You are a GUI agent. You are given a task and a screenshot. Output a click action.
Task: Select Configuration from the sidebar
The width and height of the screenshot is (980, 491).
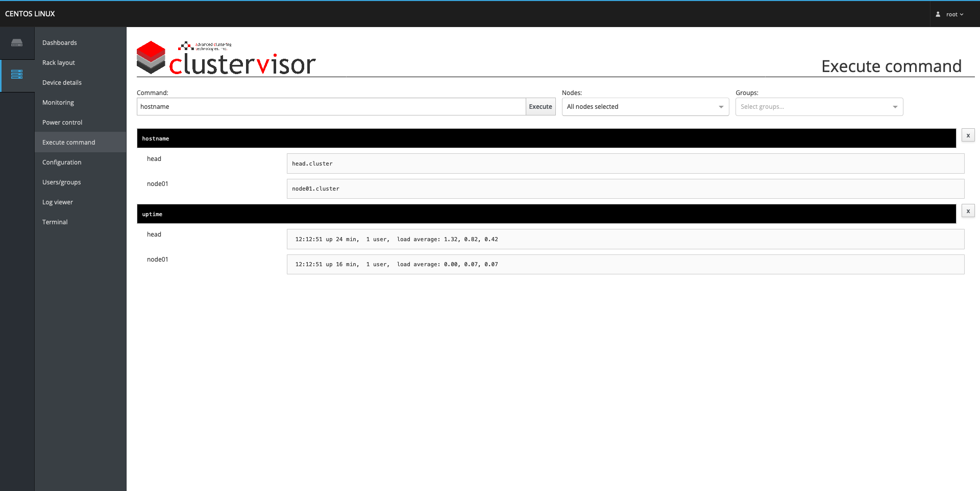[62, 162]
